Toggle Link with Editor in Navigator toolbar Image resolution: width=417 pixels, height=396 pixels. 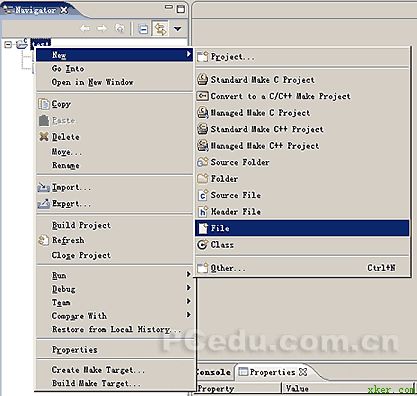(x=160, y=29)
